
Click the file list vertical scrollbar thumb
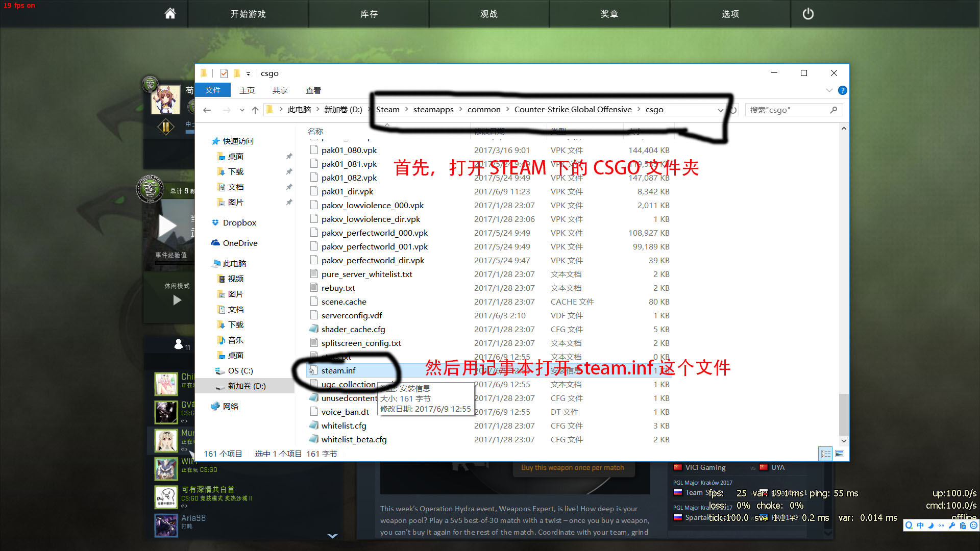tap(844, 414)
